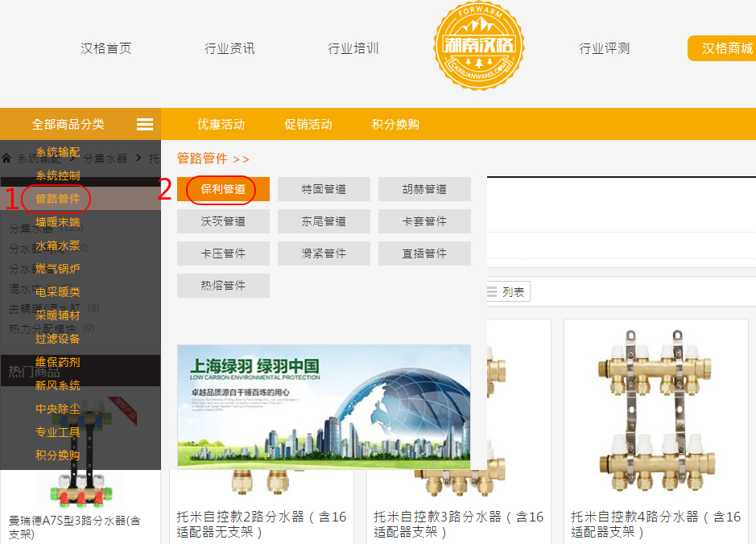Screen dimensions: 756x544
Task: Open 托米自控款3路分水器 product title
Action: point(459,524)
